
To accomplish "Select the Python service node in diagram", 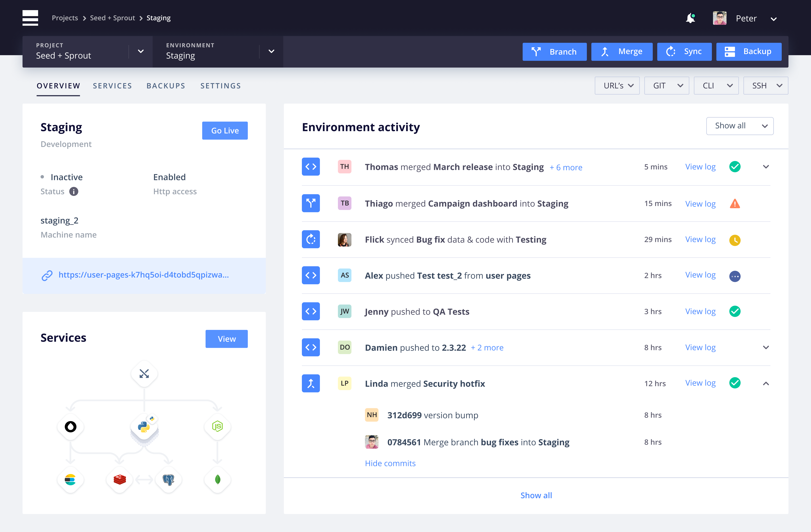I will click(144, 427).
